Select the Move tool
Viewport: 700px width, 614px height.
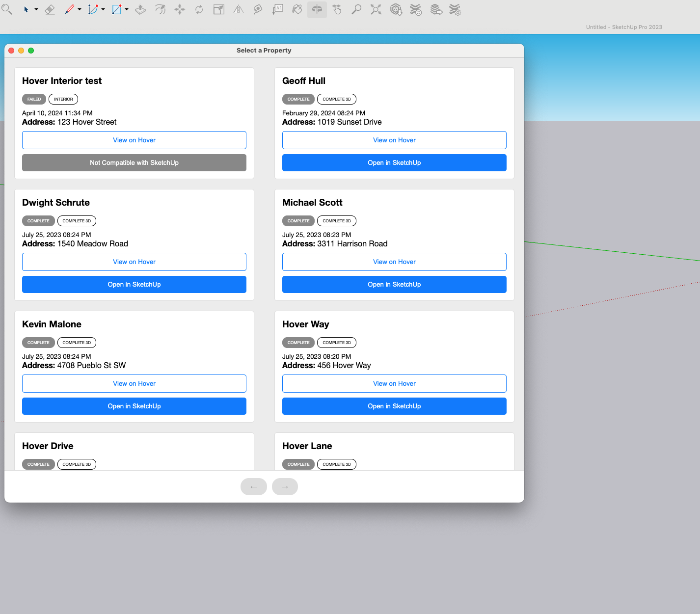coord(180,9)
